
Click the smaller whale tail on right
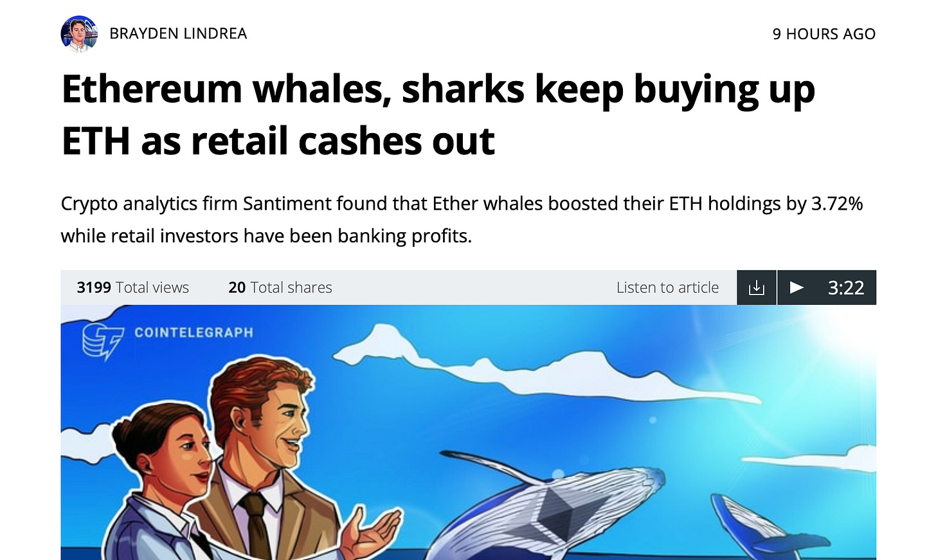click(759, 525)
